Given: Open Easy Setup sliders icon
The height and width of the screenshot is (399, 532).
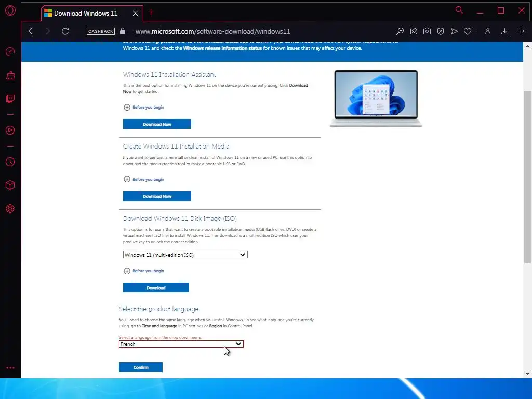Looking at the screenshot, I should 522,31.
